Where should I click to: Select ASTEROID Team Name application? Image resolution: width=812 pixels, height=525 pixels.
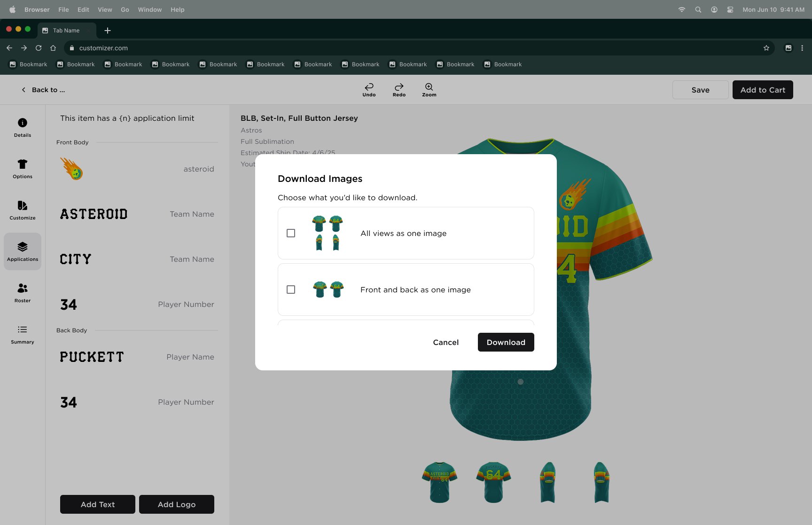[137, 214]
